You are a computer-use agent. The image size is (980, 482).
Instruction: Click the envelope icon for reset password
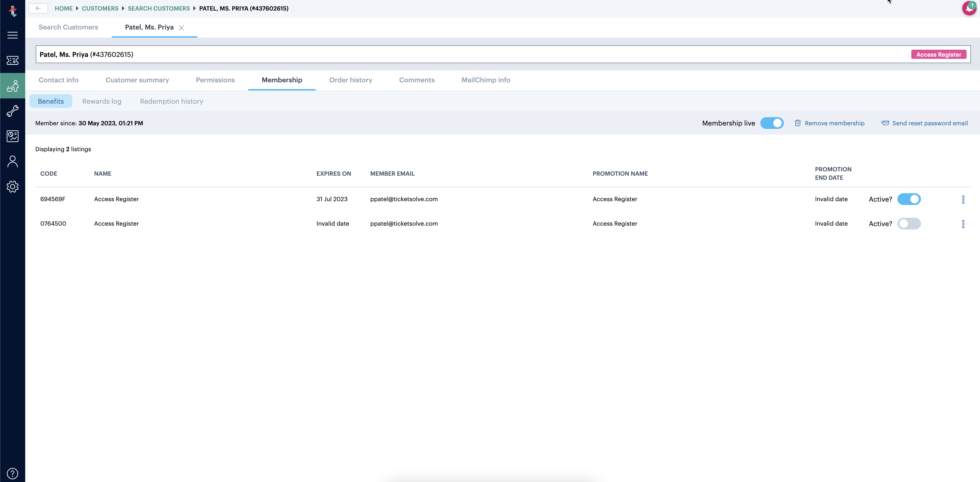pos(885,123)
